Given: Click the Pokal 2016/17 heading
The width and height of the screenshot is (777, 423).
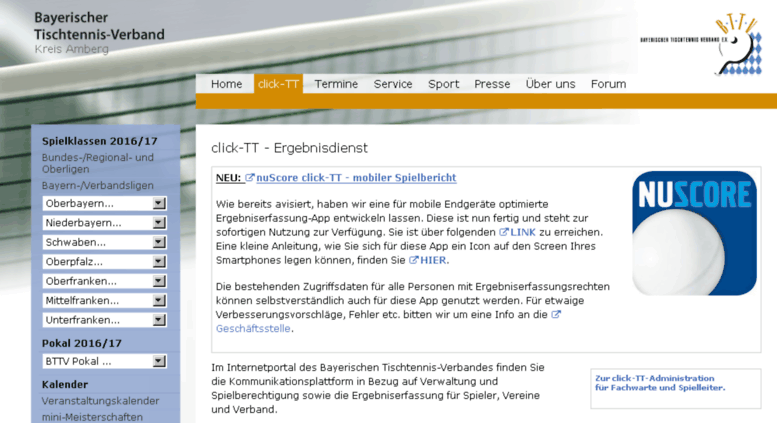Looking at the screenshot, I should coord(82,343).
